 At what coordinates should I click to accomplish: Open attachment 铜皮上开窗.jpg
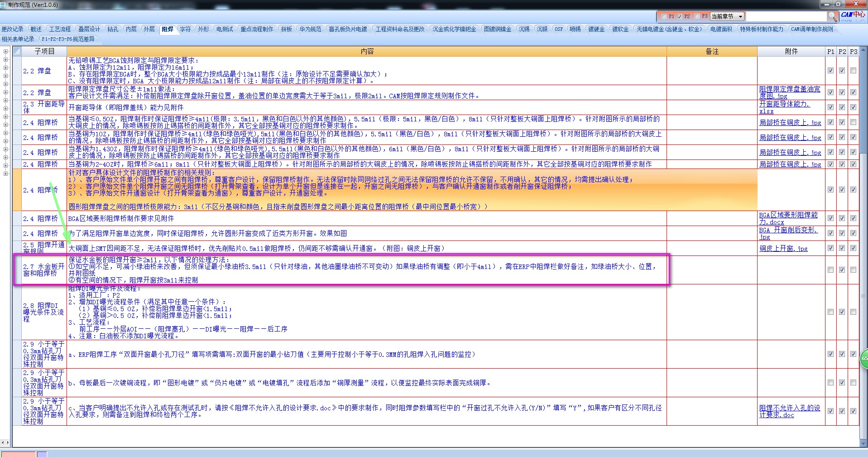783,248
